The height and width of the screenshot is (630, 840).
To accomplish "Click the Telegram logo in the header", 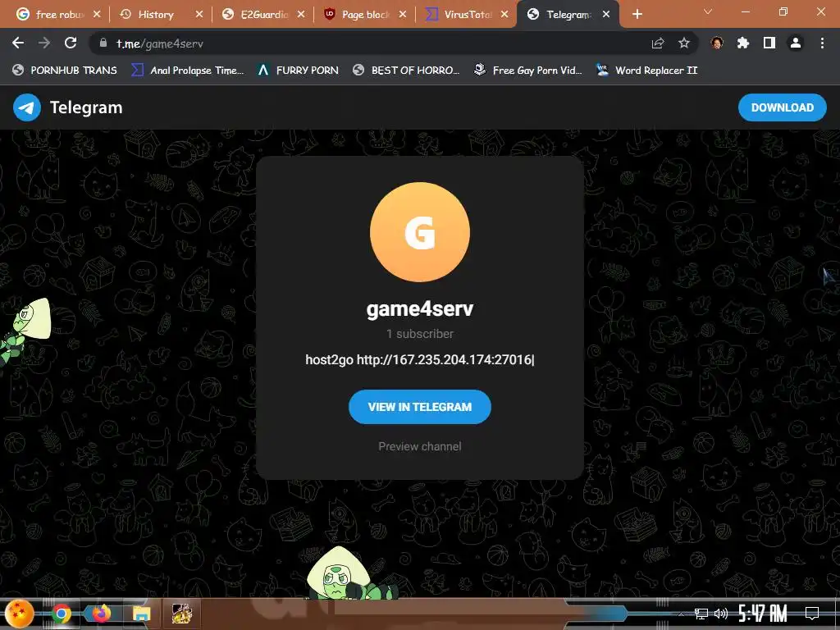I will [27, 107].
